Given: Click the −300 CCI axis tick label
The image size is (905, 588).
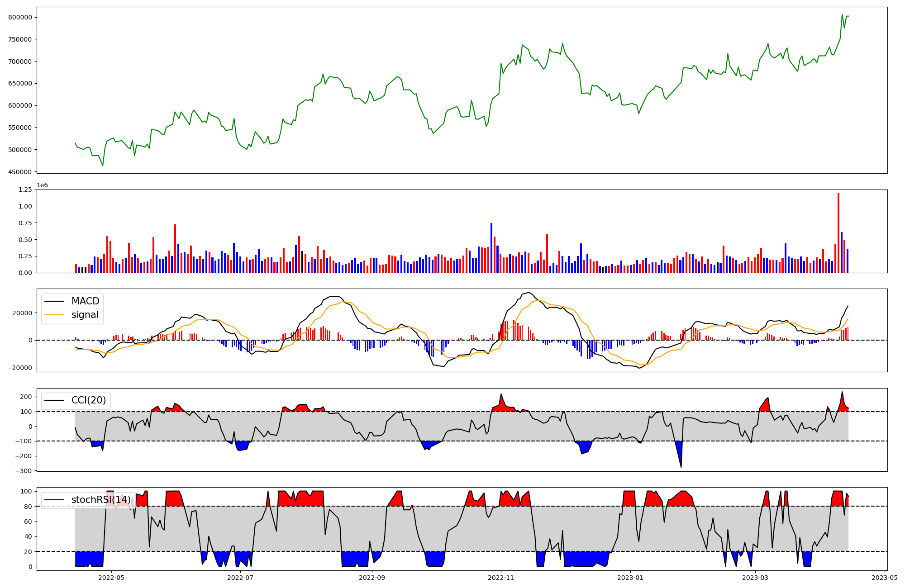Looking at the screenshot, I should click(x=23, y=471).
